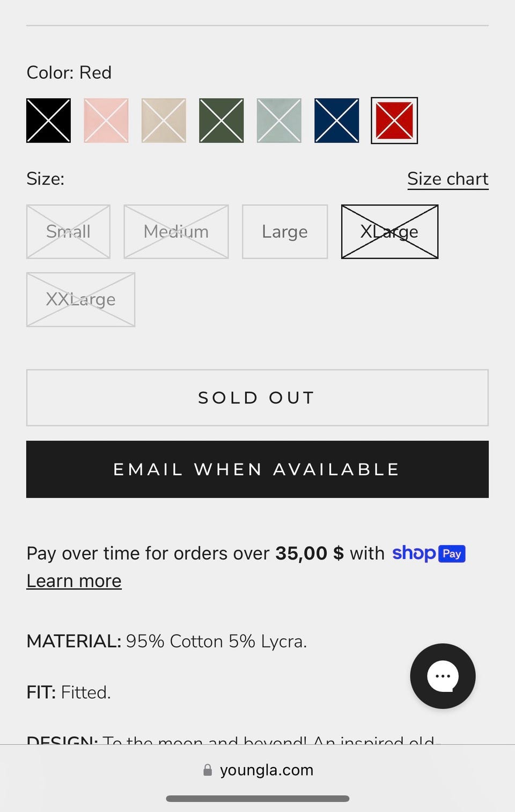The height and width of the screenshot is (812, 515).
Task: Select the dark green color swatch
Action: tap(222, 121)
